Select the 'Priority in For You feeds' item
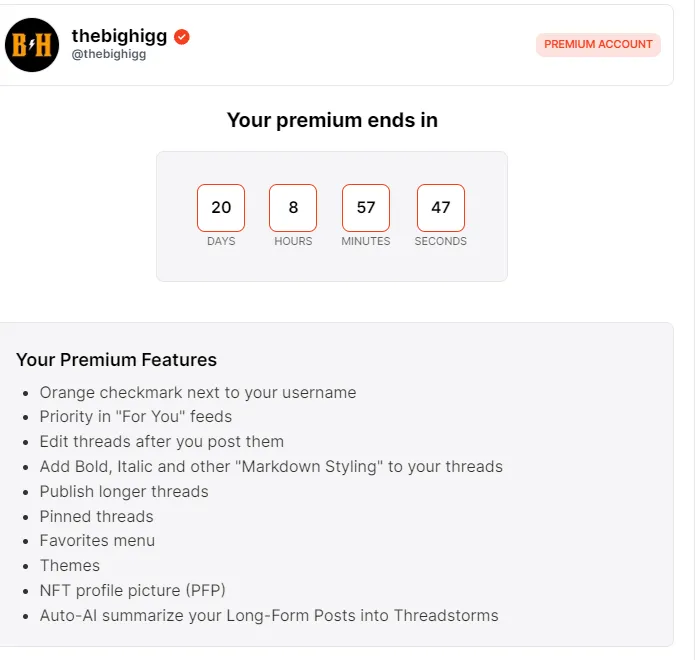 [136, 417]
